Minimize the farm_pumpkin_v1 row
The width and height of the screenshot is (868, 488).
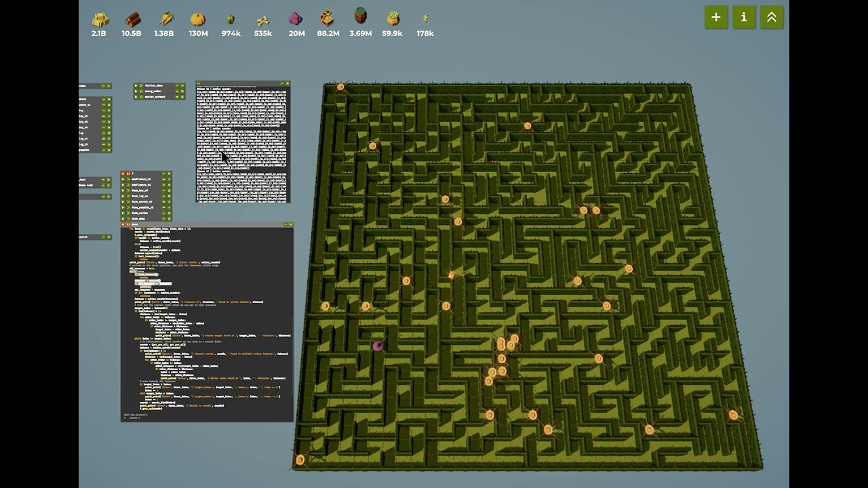click(x=163, y=207)
